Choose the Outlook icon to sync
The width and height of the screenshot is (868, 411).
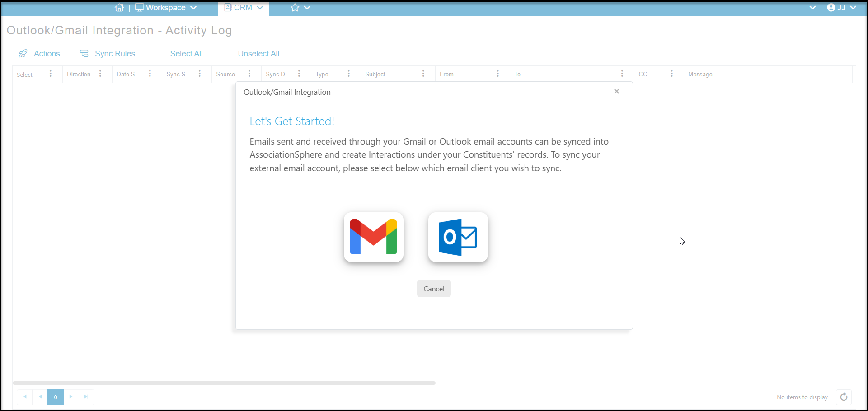[458, 237]
